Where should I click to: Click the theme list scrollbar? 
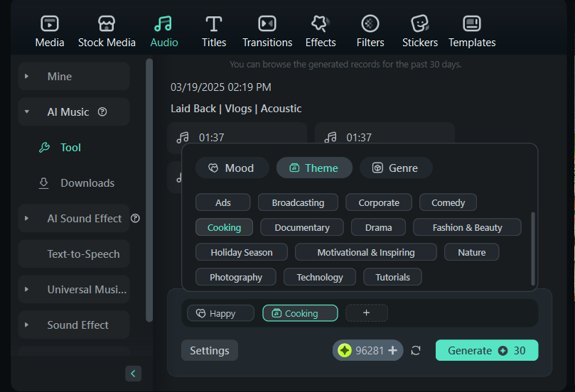click(533, 249)
